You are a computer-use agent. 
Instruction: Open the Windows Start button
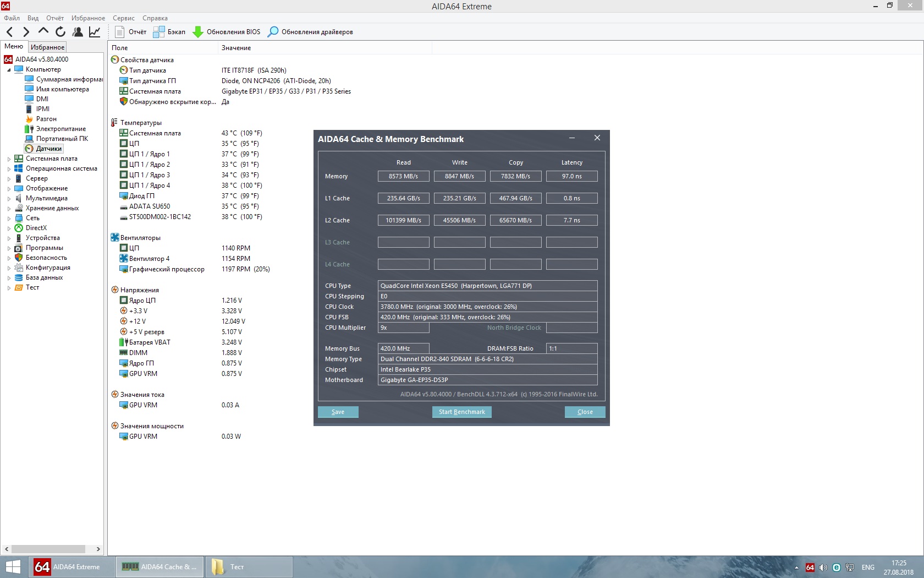[13, 567]
